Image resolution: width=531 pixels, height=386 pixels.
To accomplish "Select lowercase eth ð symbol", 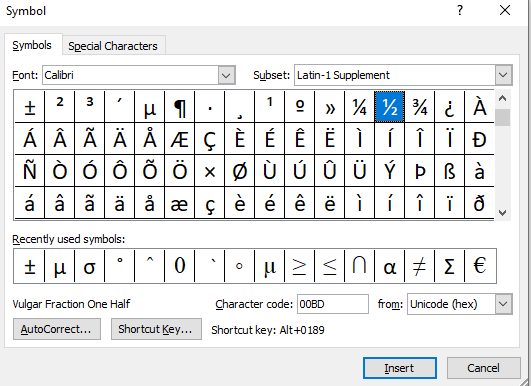I will click(x=480, y=203).
